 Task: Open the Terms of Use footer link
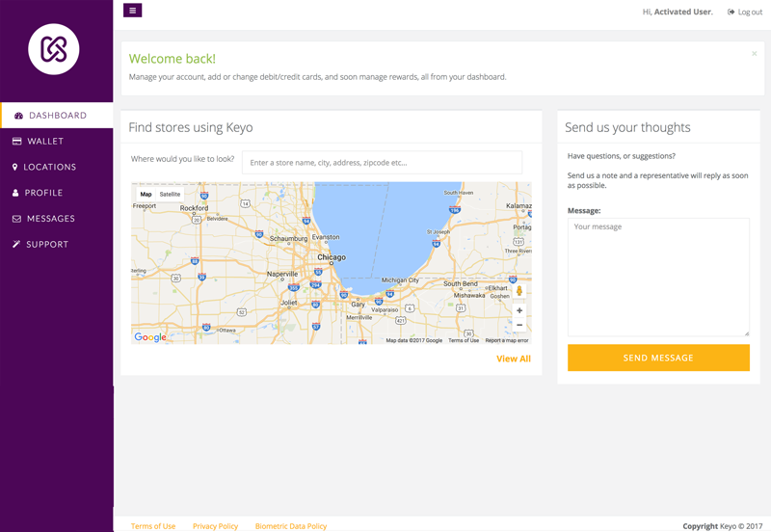click(x=153, y=526)
